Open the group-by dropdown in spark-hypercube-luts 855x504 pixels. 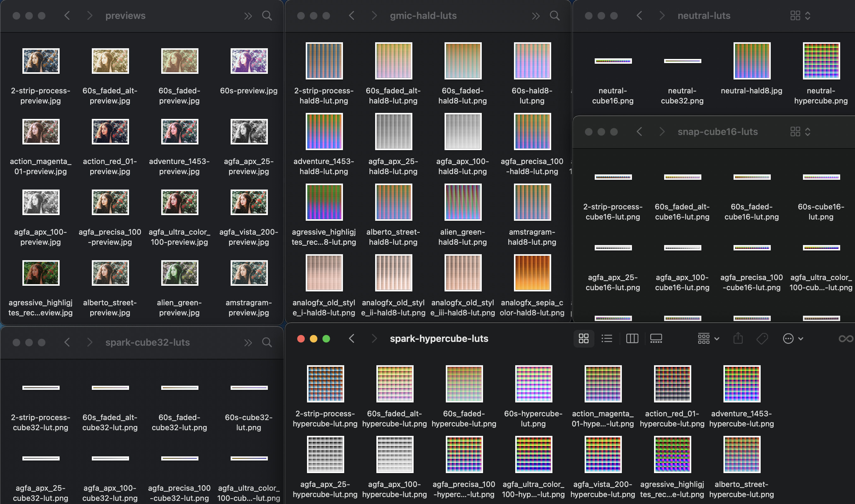click(x=708, y=339)
